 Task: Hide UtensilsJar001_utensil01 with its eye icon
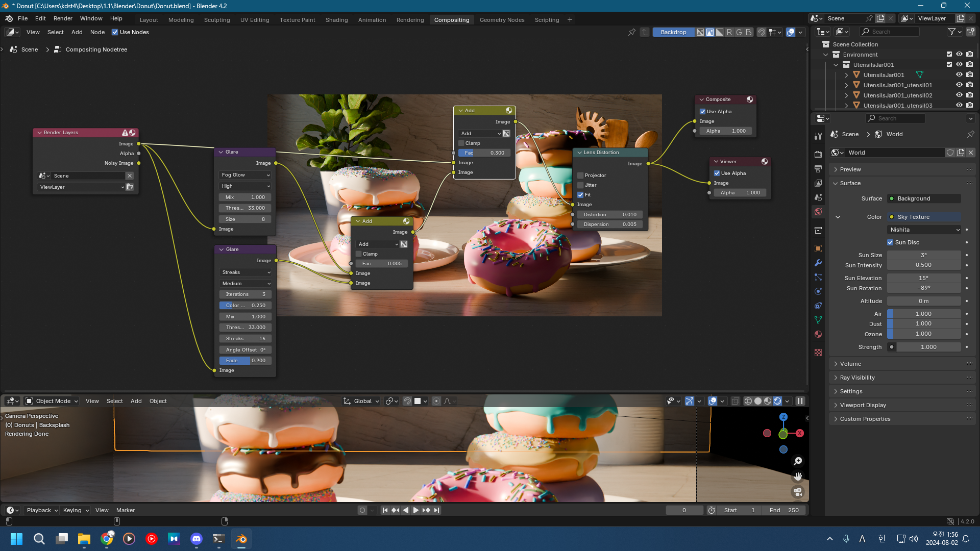959,85
